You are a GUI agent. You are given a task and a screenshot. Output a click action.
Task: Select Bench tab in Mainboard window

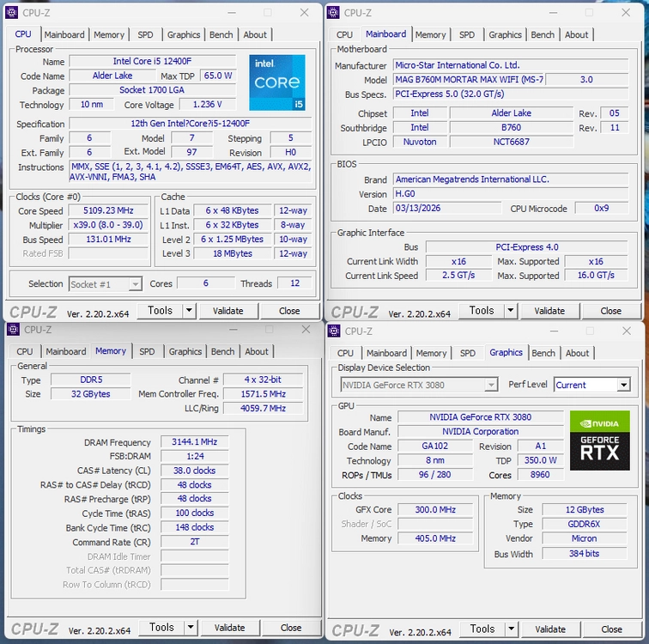pos(543,34)
